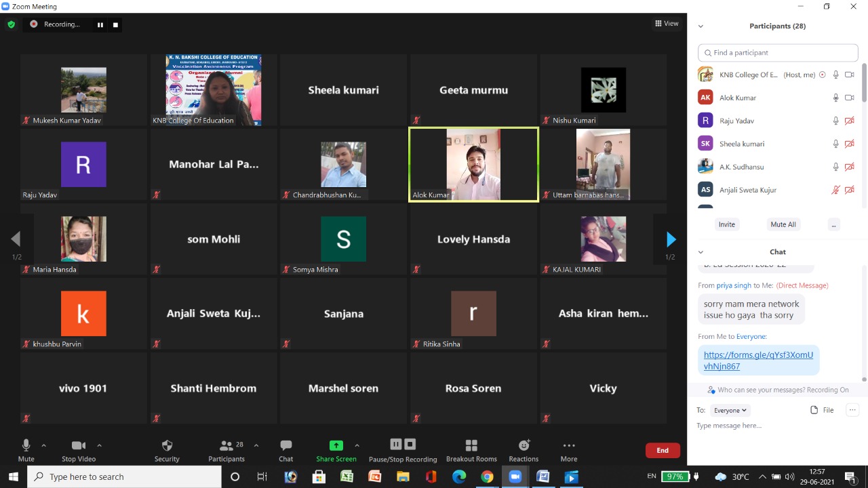This screenshot has width=868, height=488.
Task: Open Breakout Rooms
Action: tap(471, 450)
